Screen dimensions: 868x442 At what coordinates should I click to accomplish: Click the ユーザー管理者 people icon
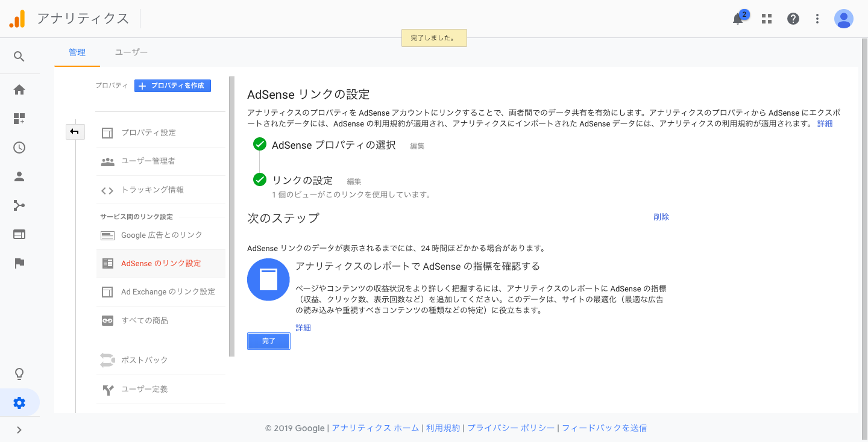[107, 161]
